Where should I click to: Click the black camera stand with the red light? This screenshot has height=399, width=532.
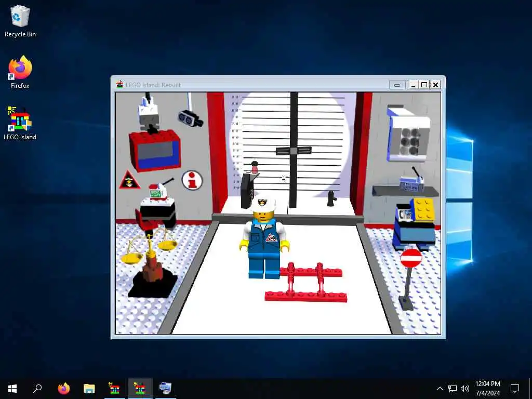tap(249, 185)
